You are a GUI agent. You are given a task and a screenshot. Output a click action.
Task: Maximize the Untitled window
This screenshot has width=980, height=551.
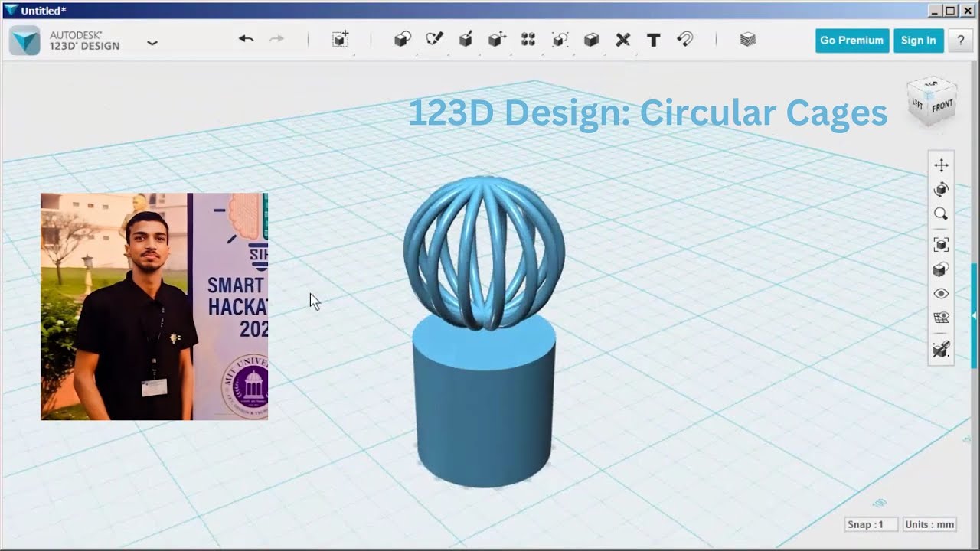pyautogui.click(x=950, y=10)
